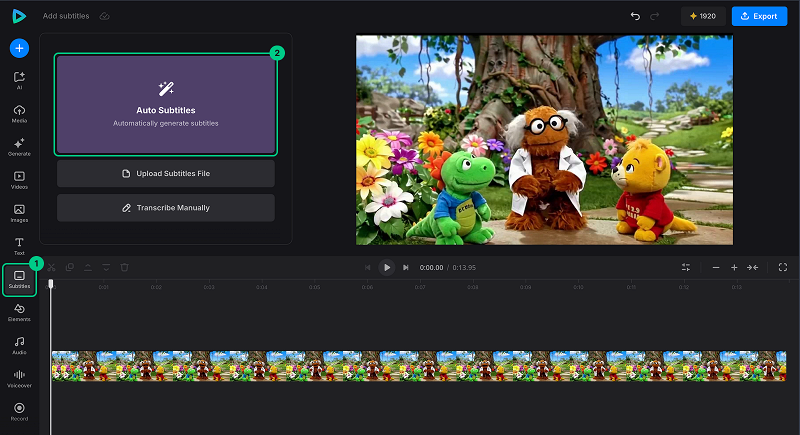The height and width of the screenshot is (435, 800).
Task: Click the cloud save status icon
Action: pos(105,16)
